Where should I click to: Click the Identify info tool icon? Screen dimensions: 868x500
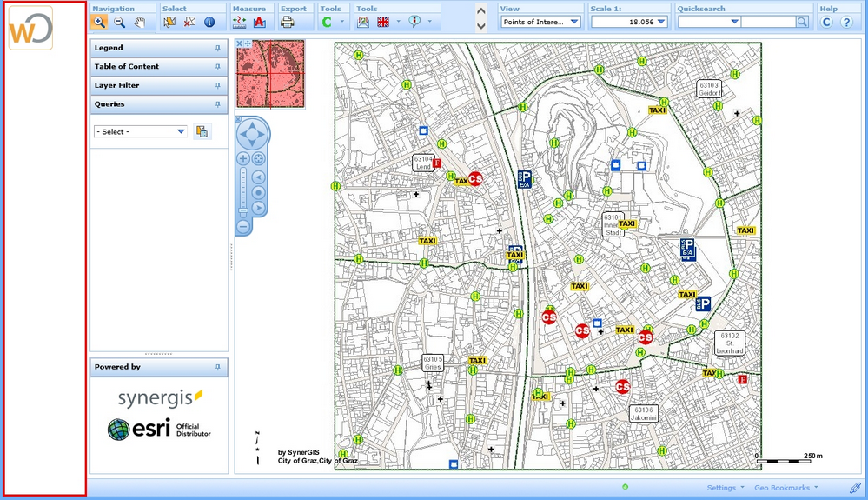coord(209,23)
